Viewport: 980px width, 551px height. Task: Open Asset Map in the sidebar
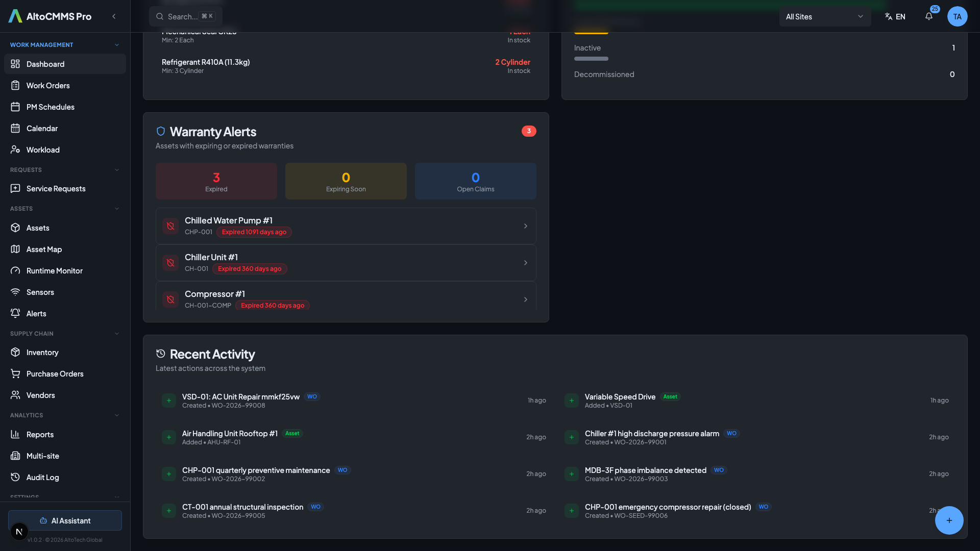(44, 249)
